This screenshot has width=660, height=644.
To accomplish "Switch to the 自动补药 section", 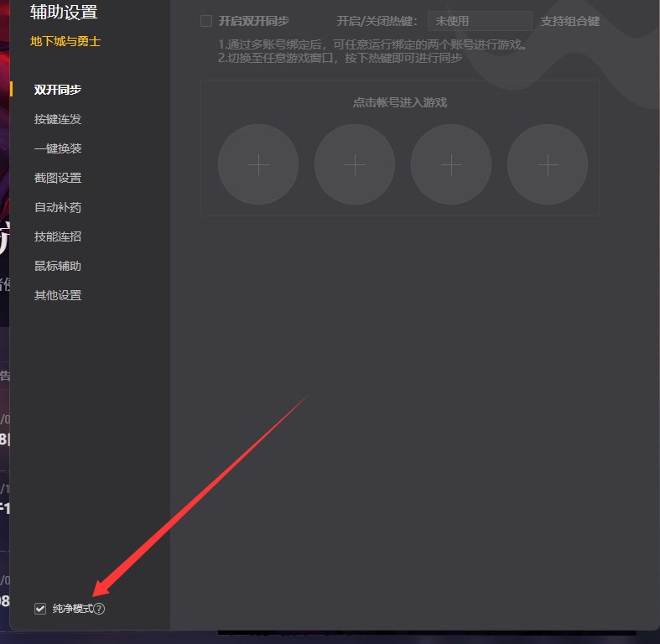I will pos(58,207).
